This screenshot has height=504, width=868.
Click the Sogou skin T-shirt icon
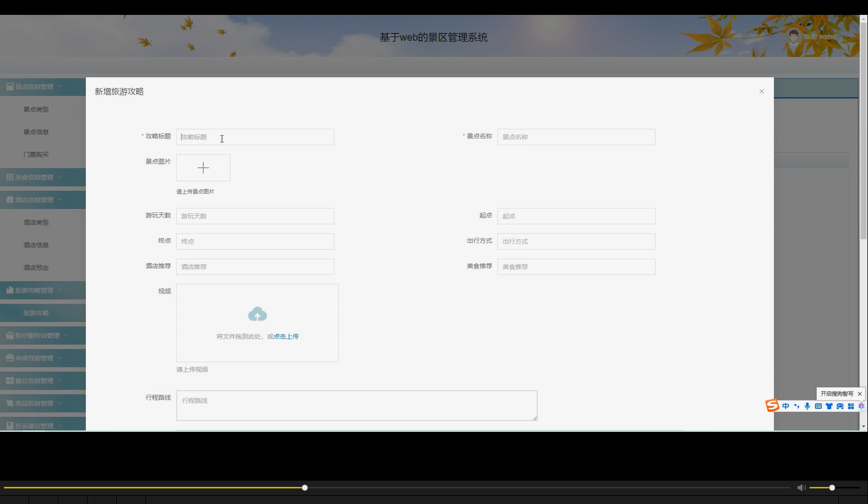(828, 406)
